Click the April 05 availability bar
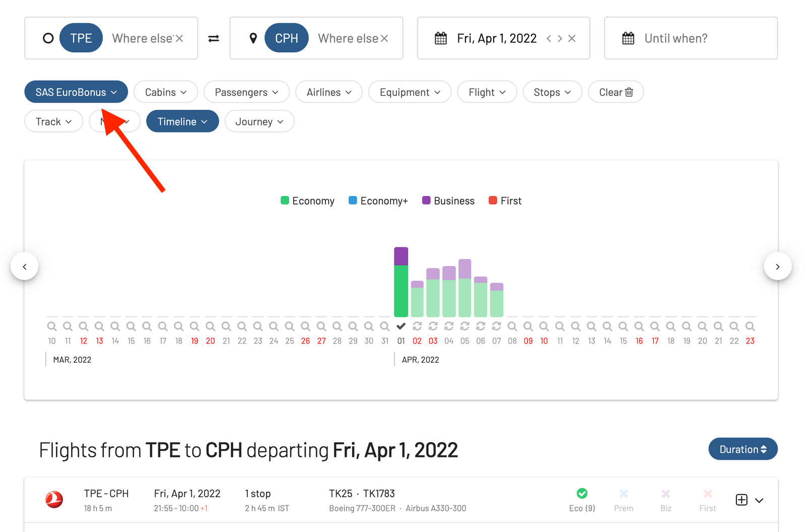 coord(465,288)
